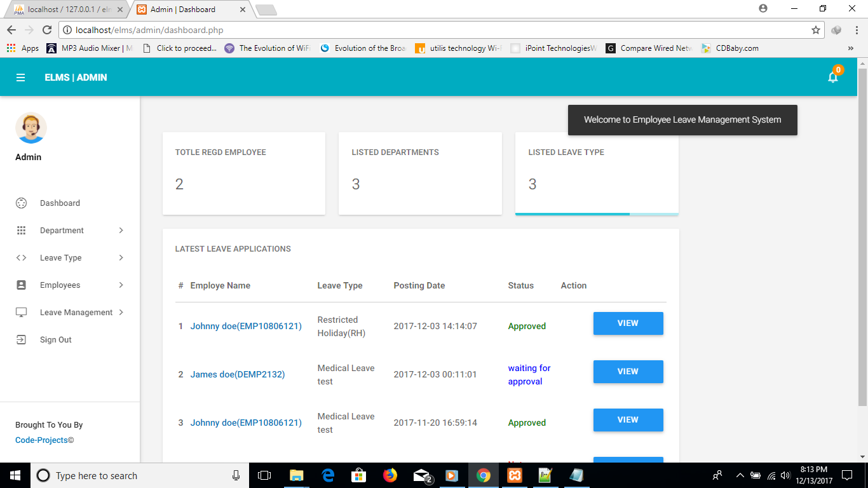Open the Code-Projects link
This screenshot has height=488, width=868.
pyautogui.click(x=40, y=440)
